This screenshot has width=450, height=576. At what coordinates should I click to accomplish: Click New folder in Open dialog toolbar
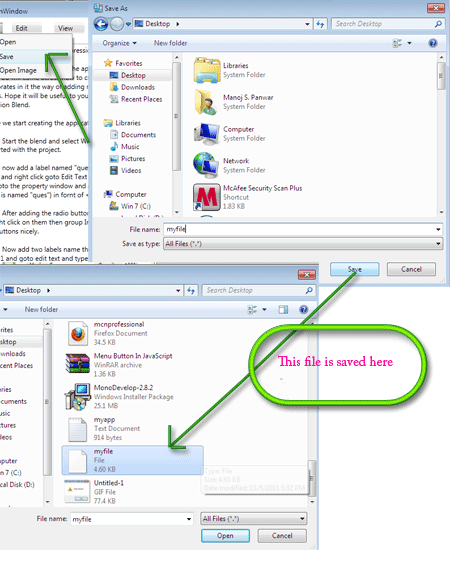(41, 310)
